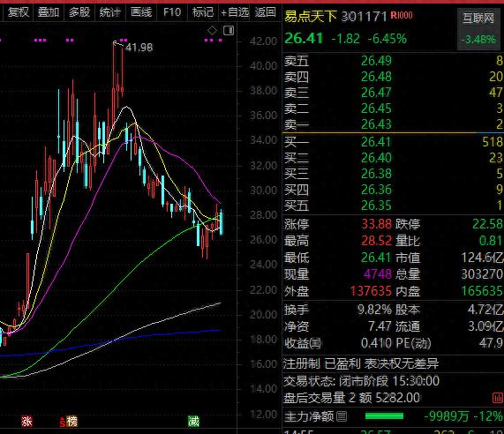The width and height of the screenshot is (504, 434).
Task: Toggle the side panel layout icon
Action: (229, 31)
